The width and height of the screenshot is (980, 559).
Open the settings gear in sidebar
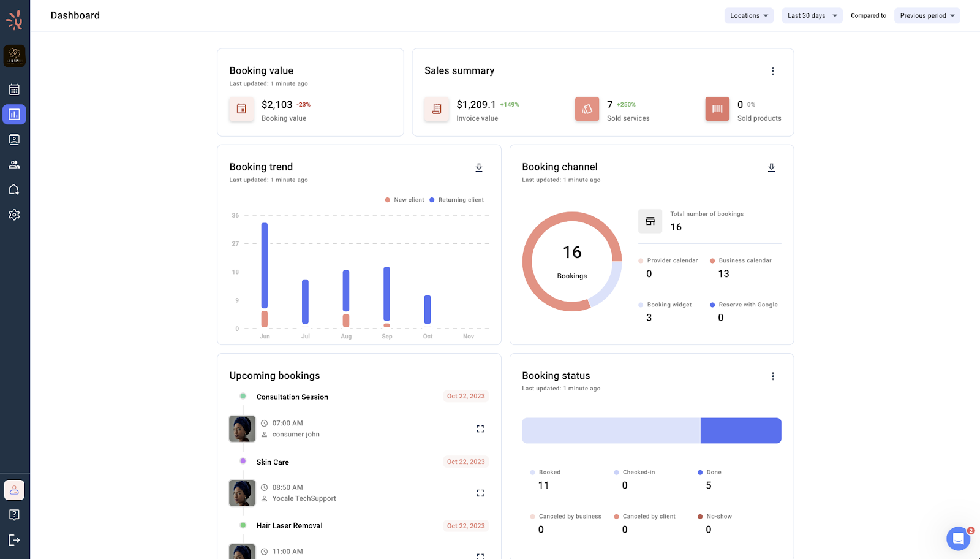point(14,215)
